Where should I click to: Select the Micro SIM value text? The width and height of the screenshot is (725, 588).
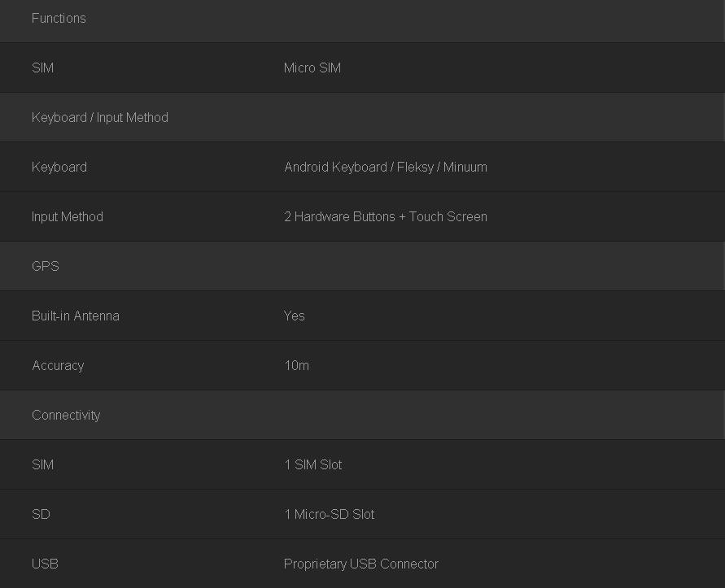312,68
